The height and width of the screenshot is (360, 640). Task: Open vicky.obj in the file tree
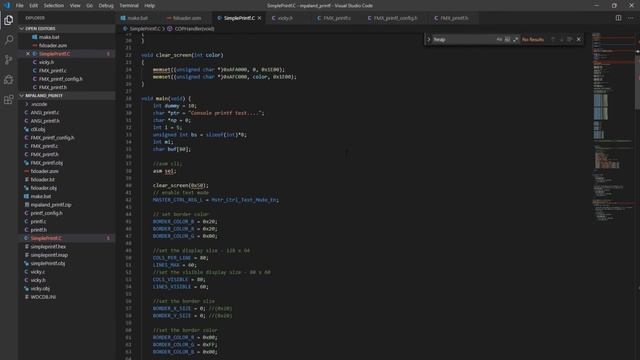point(40,289)
